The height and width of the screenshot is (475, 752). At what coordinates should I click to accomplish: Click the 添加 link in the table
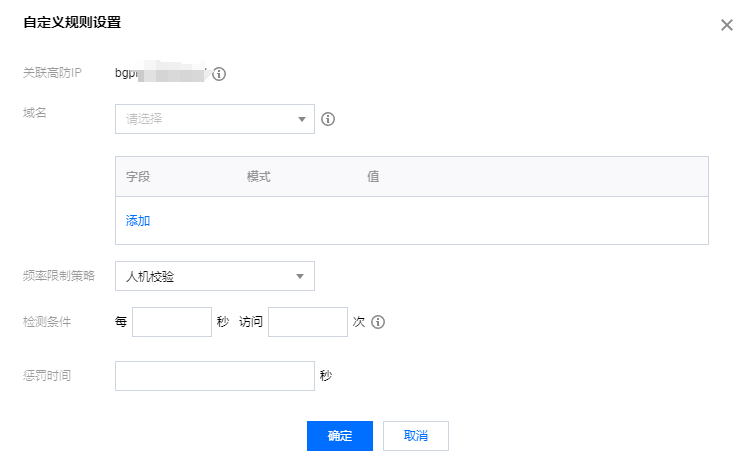pyautogui.click(x=138, y=221)
